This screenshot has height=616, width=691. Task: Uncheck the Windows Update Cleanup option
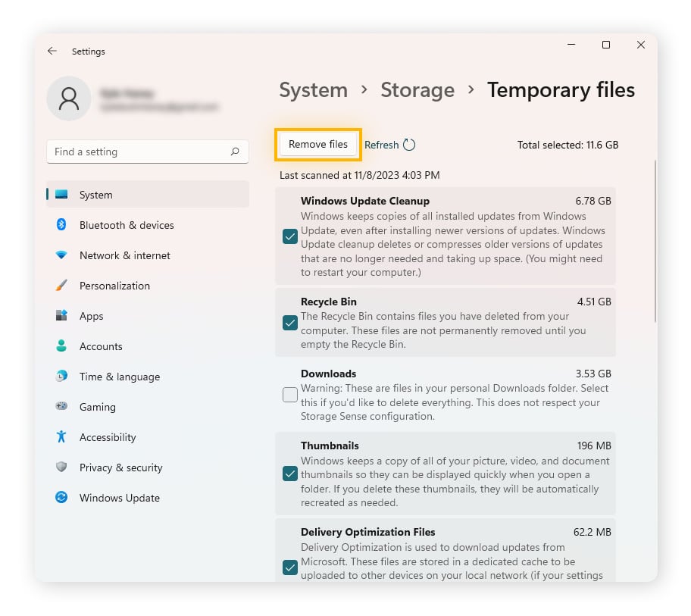[289, 236]
